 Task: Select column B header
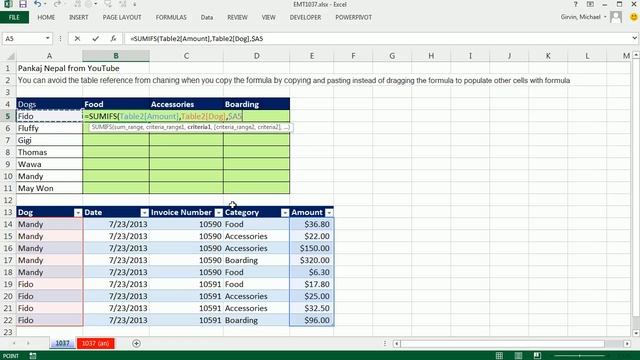tap(116, 56)
